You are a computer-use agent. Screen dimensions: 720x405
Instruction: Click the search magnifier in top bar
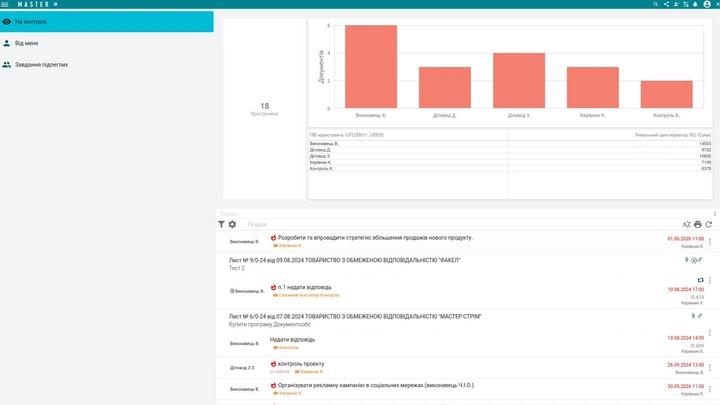pyautogui.click(x=656, y=4)
